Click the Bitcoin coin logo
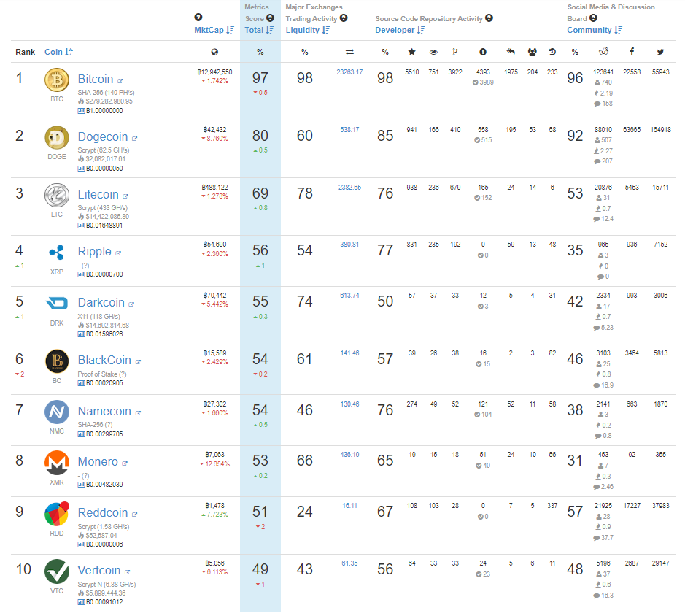 click(57, 80)
